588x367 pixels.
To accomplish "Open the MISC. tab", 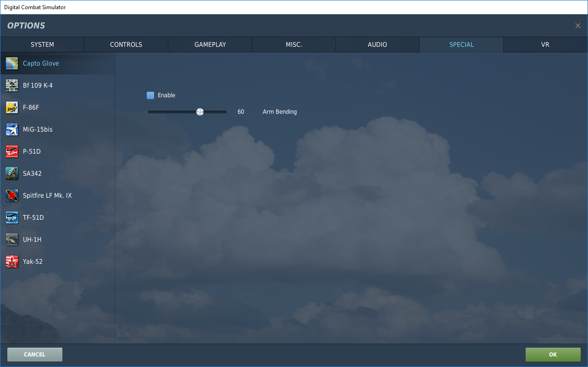I will 294,44.
